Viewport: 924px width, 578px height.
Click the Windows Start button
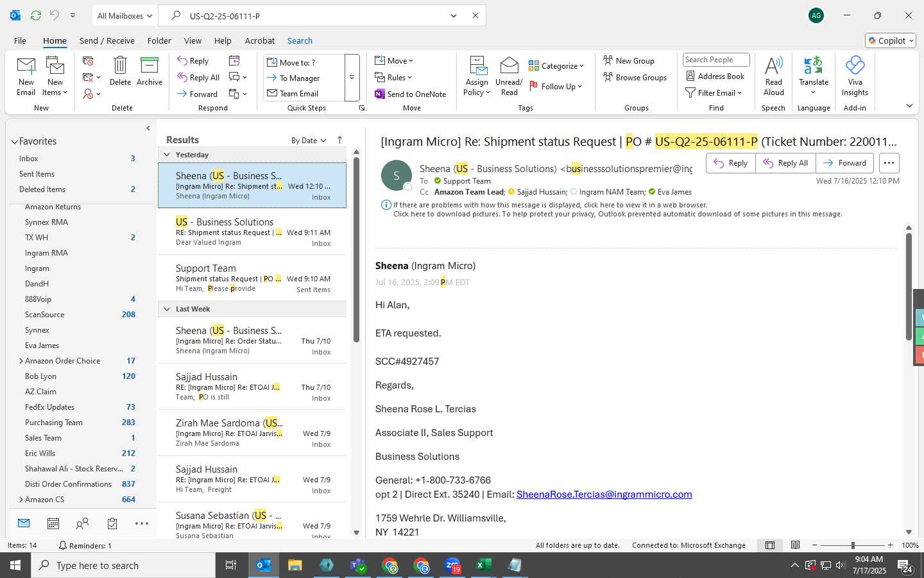(x=15, y=565)
